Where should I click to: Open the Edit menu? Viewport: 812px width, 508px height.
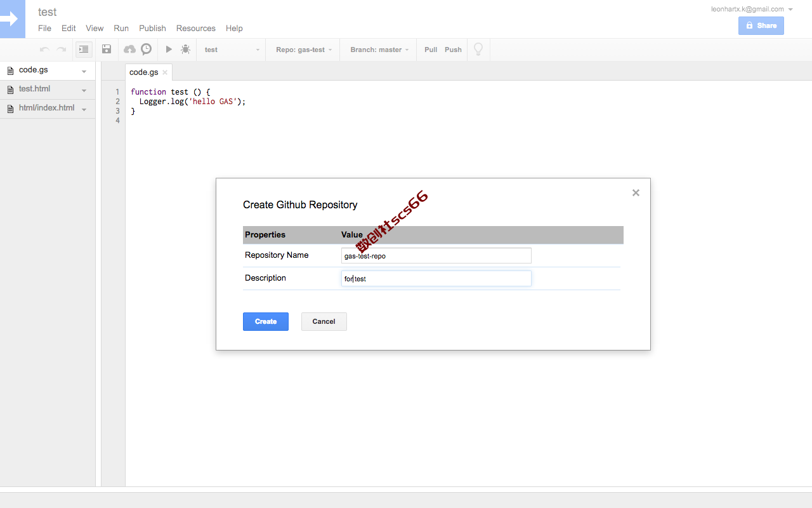click(x=69, y=28)
